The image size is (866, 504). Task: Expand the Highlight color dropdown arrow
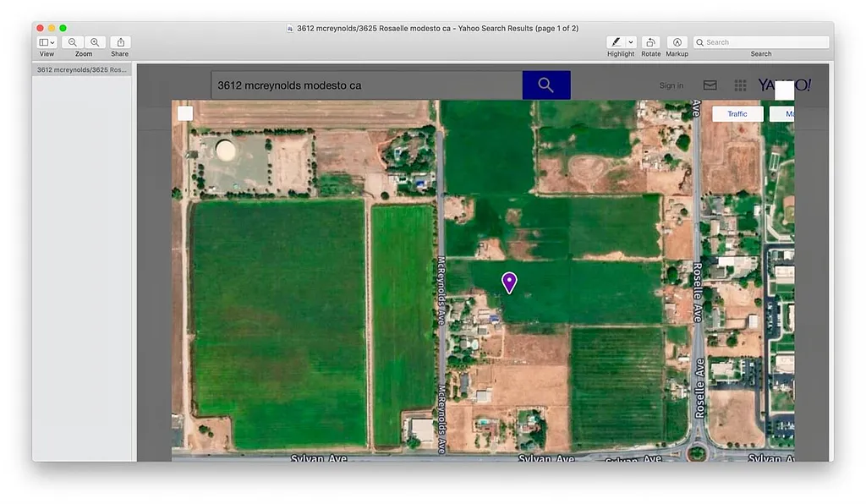(631, 42)
